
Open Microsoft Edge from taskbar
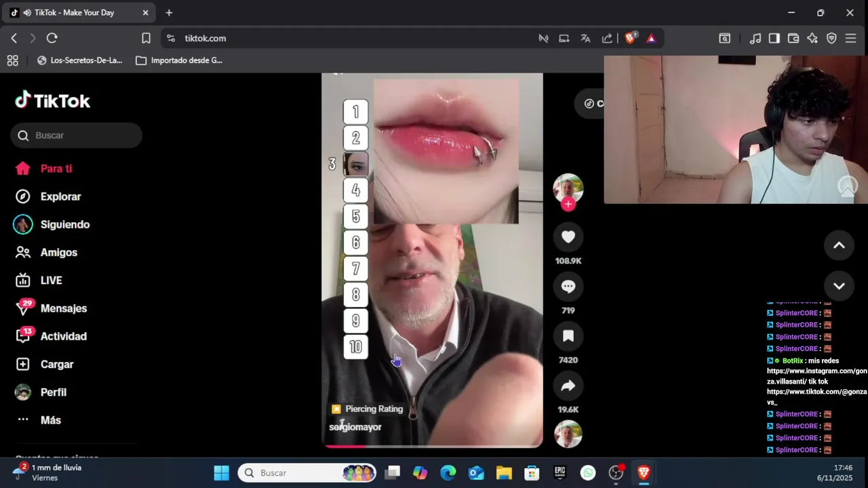(448, 473)
